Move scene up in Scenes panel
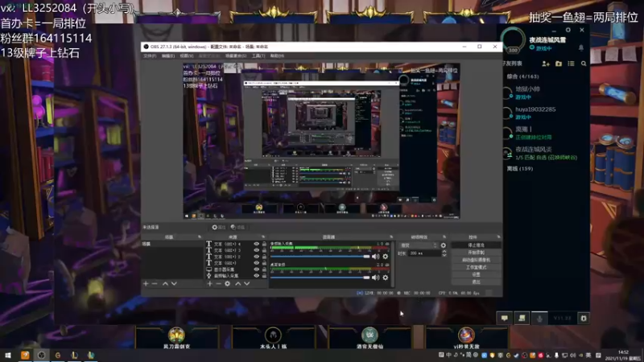The height and width of the screenshot is (362, 644). (x=165, y=284)
